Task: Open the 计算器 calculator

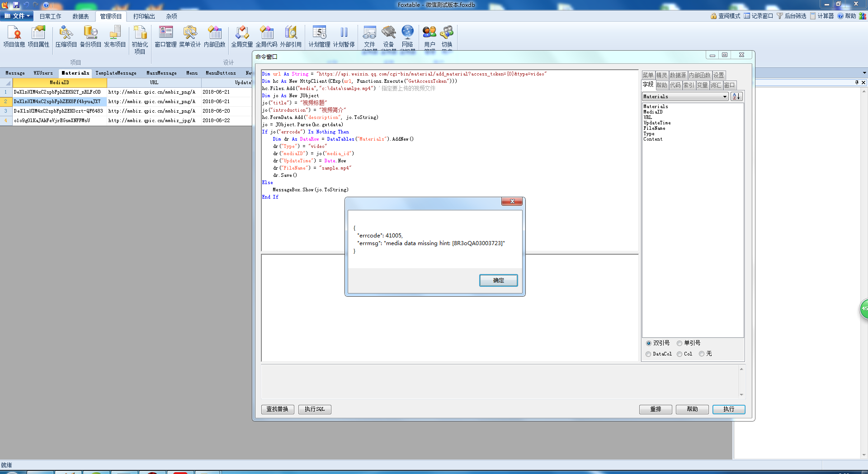Action: point(821,16)
